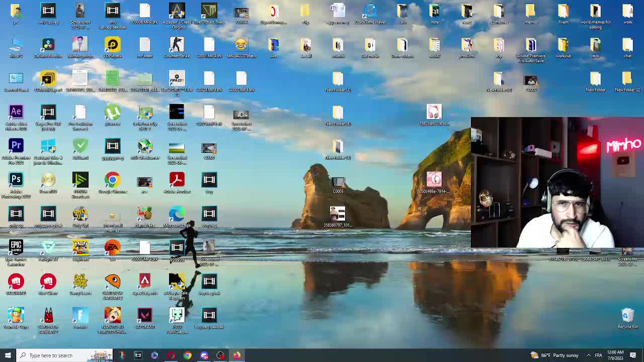Click the FRA language indicator in taskbar
The image size is (644, 362).
(598, 355)
